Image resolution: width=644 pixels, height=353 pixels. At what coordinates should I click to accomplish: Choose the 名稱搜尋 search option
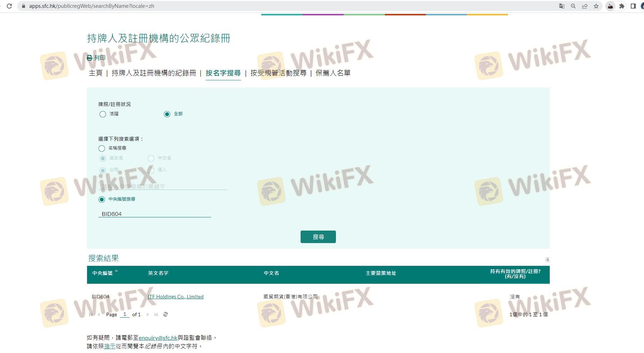102,148
